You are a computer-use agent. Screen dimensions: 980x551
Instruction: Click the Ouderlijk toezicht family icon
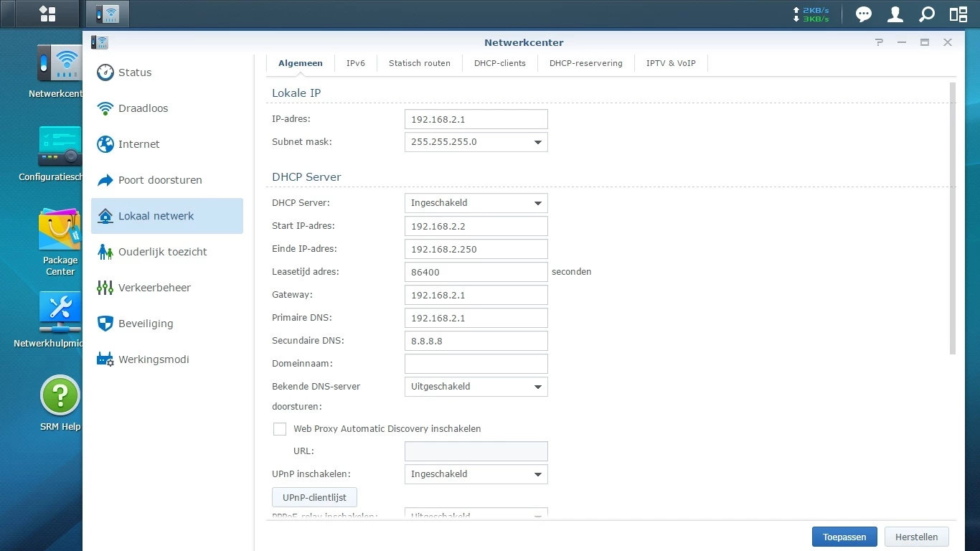(105, 252)
